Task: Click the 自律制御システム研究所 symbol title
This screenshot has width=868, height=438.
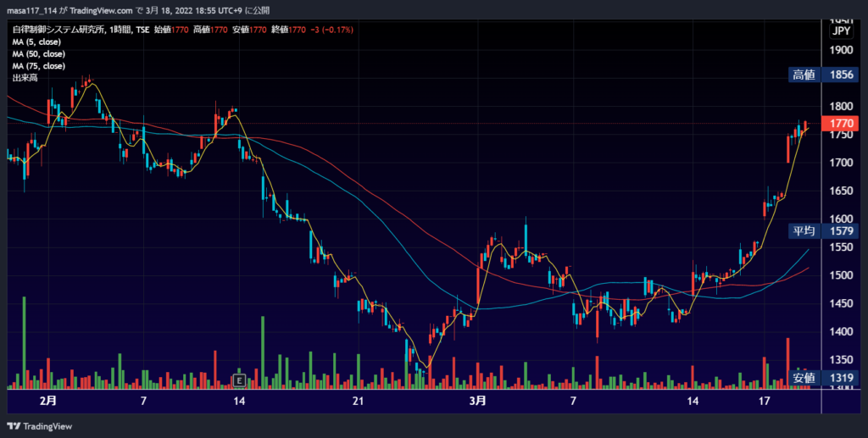Action: [x=58, y=30]
